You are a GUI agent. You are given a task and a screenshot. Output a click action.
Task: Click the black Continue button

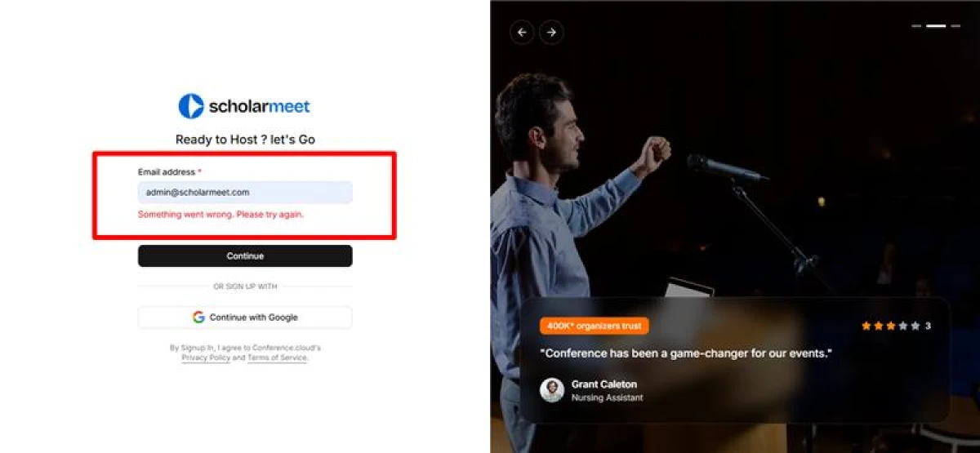(x=245, y=256)
